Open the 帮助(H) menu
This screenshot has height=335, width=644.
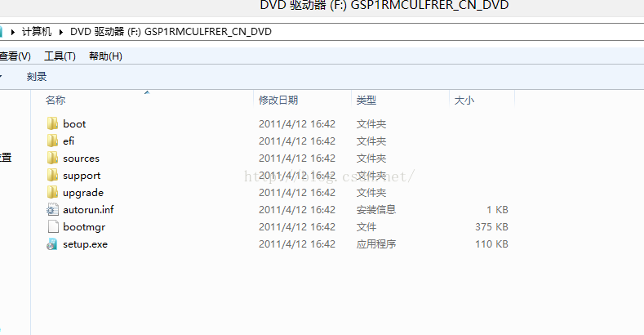pos(105,56)
